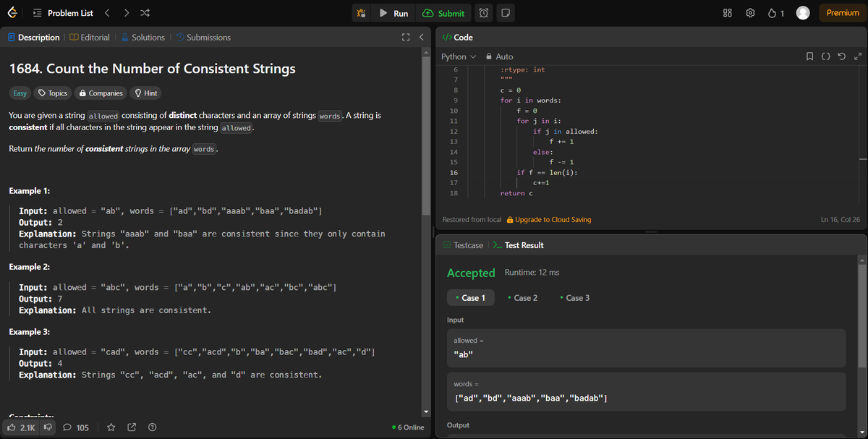Viewport: 868px width, 439px height.
Task: Open the Python language dropdown
Action: [459, 56]
